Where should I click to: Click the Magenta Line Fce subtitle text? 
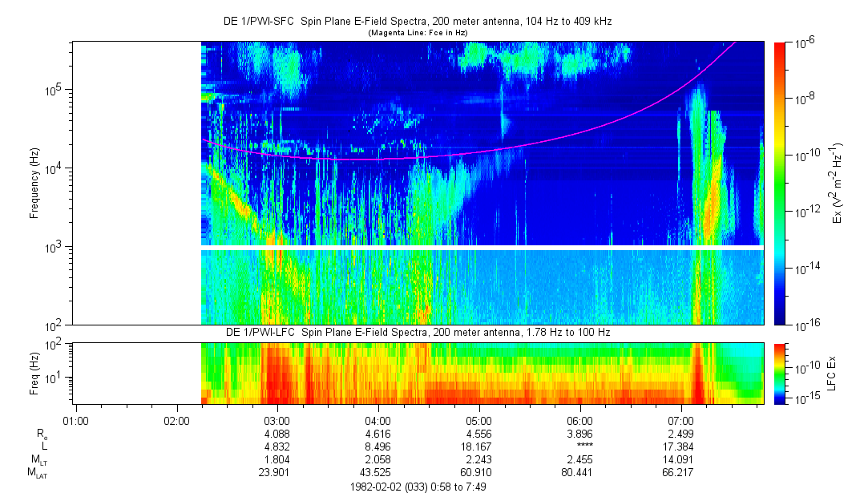[x=417, y=32]
